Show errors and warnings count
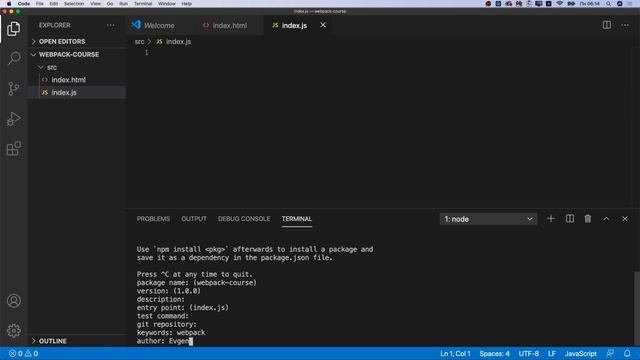 [x=23, y=353]
